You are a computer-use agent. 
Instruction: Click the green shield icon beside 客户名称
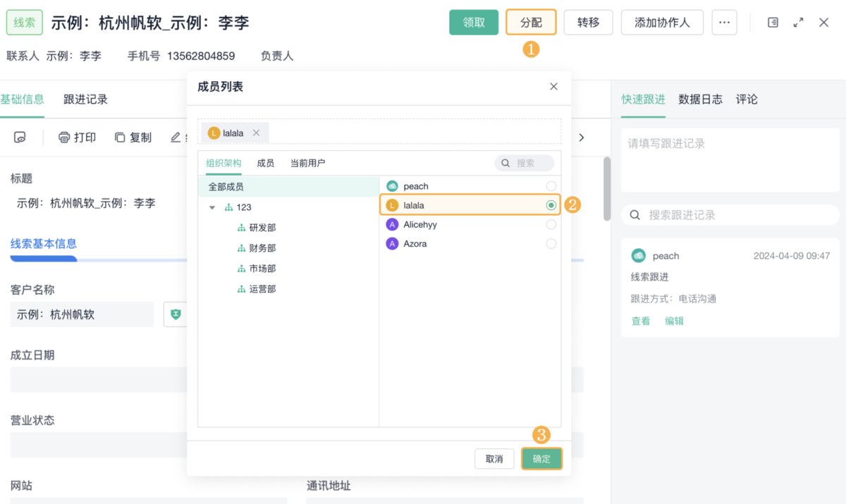click(176, 314)
